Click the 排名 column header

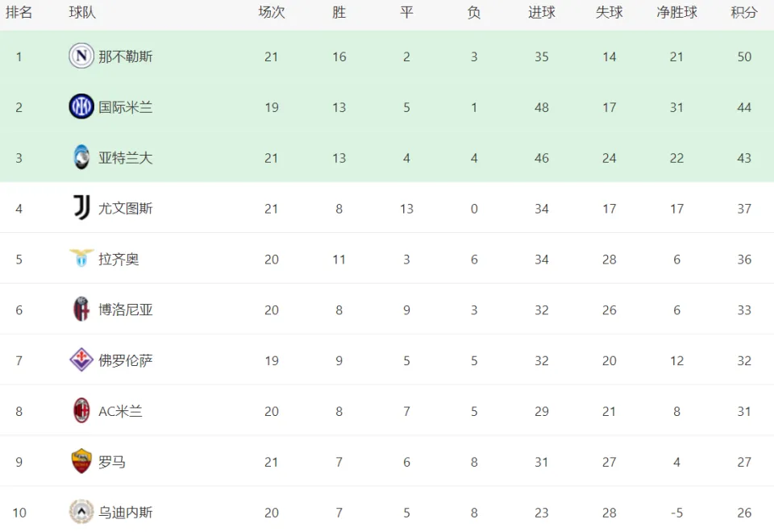coord(19,12)
